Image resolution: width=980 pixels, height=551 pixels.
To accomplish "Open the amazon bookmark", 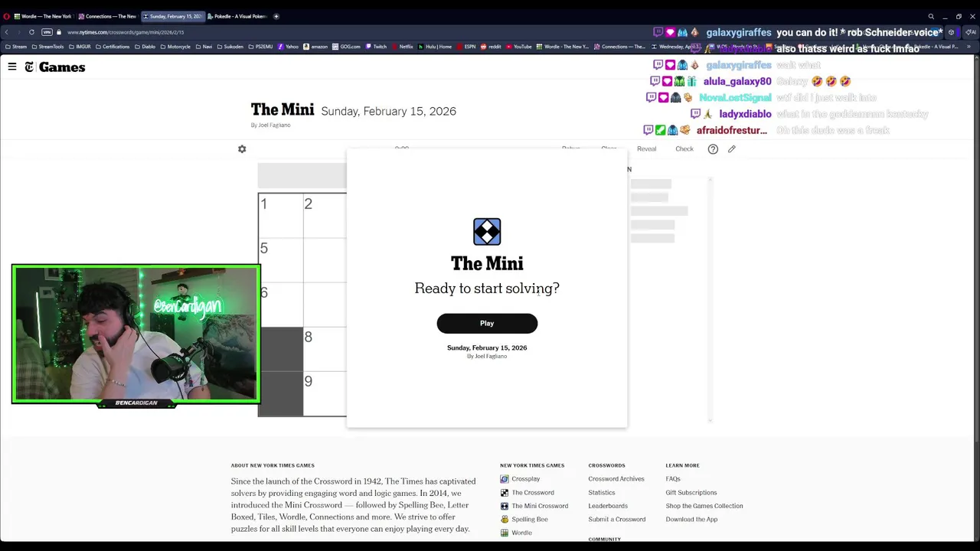I will [x=315, y=47].
